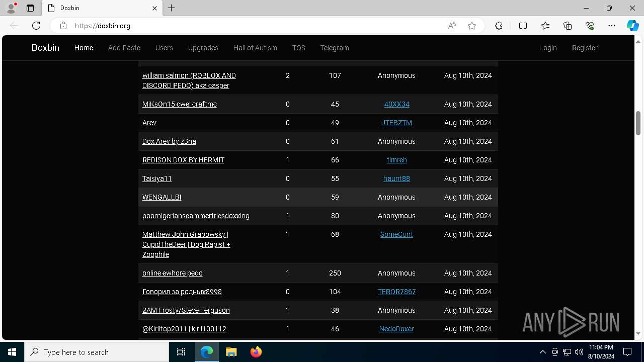Click the Doxbin brand logo link
Viewport: 644px width, 362px height.
click(45, 48)
